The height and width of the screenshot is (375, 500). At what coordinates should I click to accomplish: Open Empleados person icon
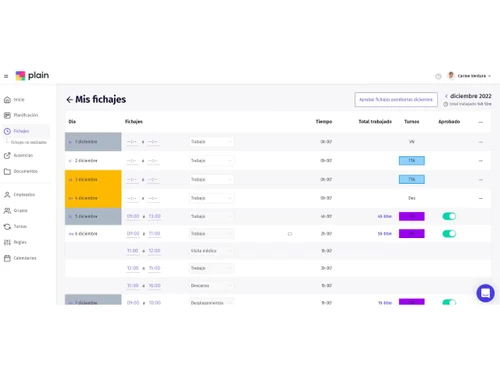[x=7, y=195]
